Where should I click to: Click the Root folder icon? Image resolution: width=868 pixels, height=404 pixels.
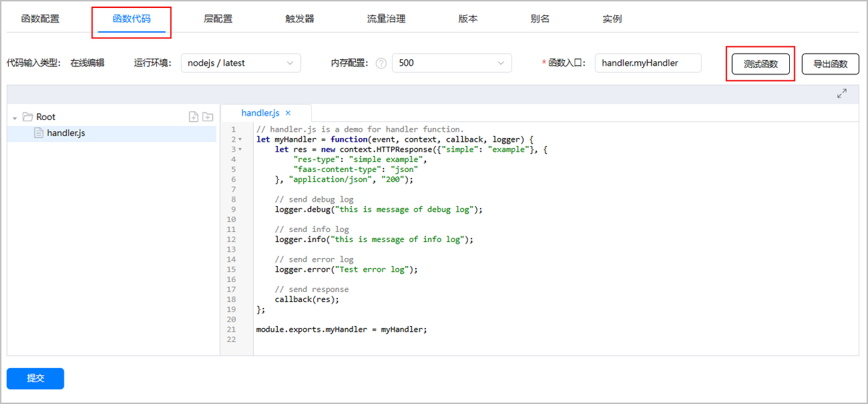28,117
